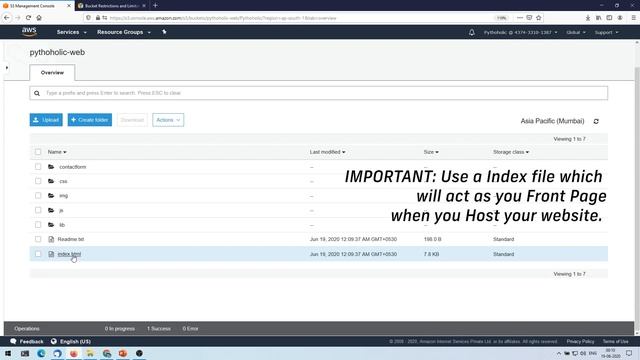Click the Download button
This screenshot has width=640, height=360.
(132, 120)
